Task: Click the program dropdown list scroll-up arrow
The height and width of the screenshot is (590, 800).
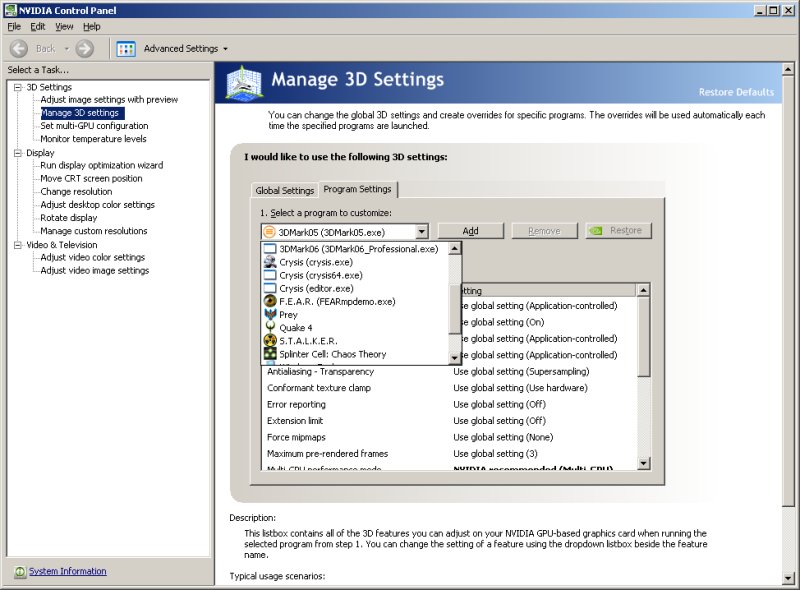Action: pos(454,249)
